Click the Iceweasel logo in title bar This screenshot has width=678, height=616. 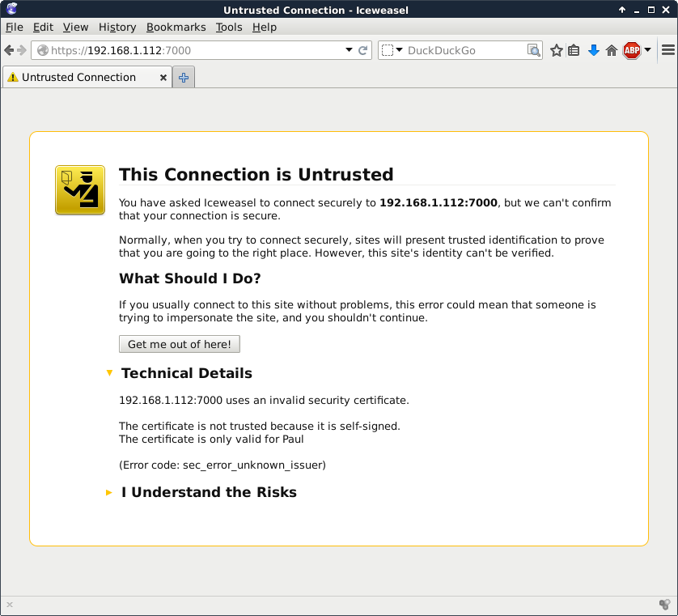click(11, 9)
